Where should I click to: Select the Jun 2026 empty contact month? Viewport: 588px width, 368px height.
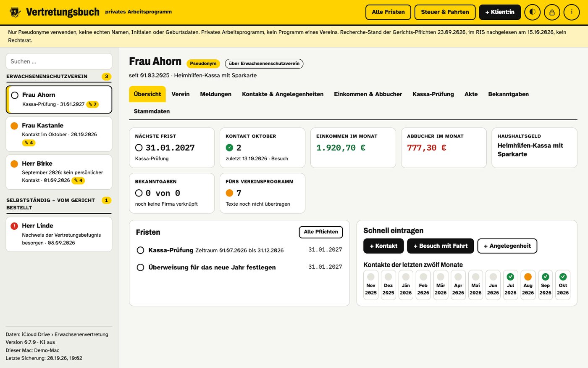point(493,285)
